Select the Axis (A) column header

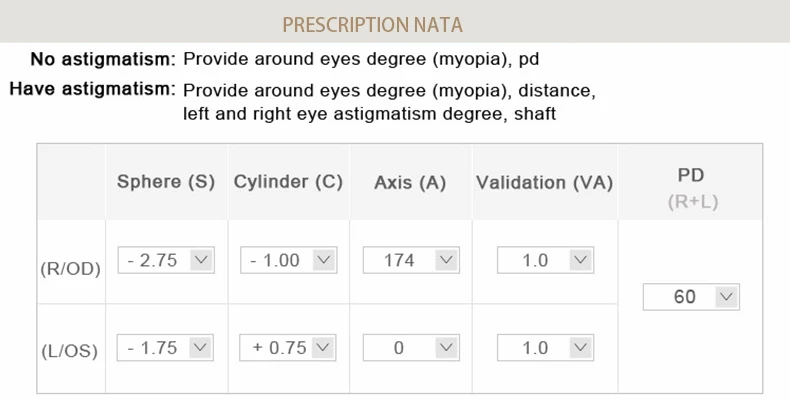point(410,183)
